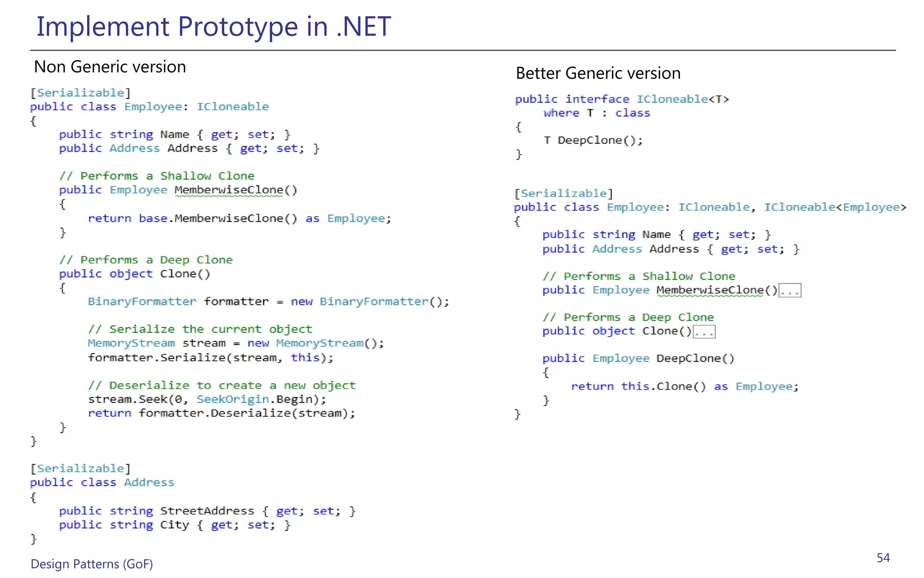Click 'public string City { get; set; }' line
The image size is (924, 578).
175,525
